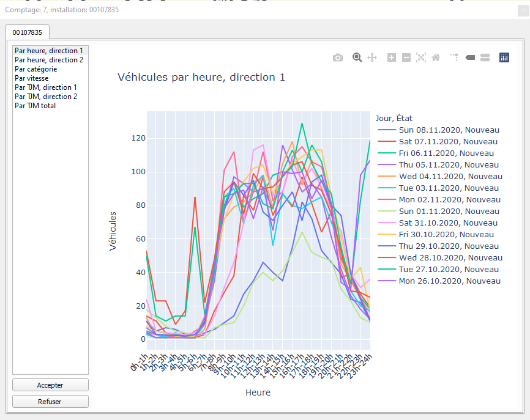The height and width of the screenshot is (420, 530).
Task: Toggle spike lines on the chart
Action: pyautogui.click(x=453, y=57)
